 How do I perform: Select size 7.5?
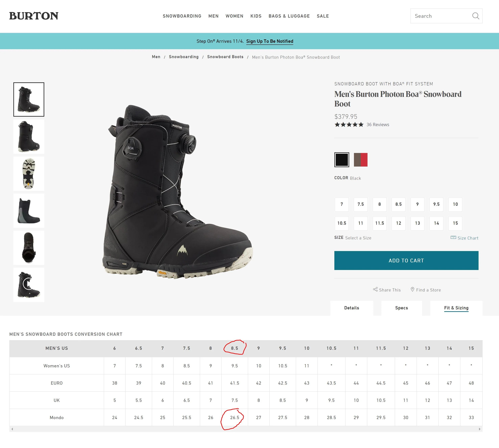point(361,204)
